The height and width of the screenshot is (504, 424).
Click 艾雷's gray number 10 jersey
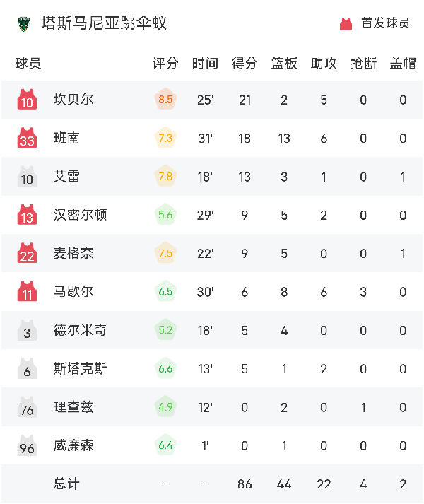[27, 177]
